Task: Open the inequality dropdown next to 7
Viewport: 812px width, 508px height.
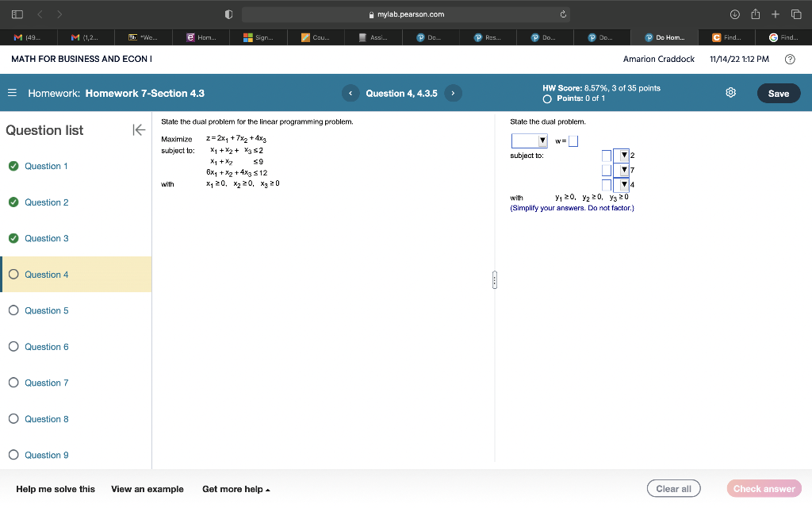Action: tap(624, 170)
